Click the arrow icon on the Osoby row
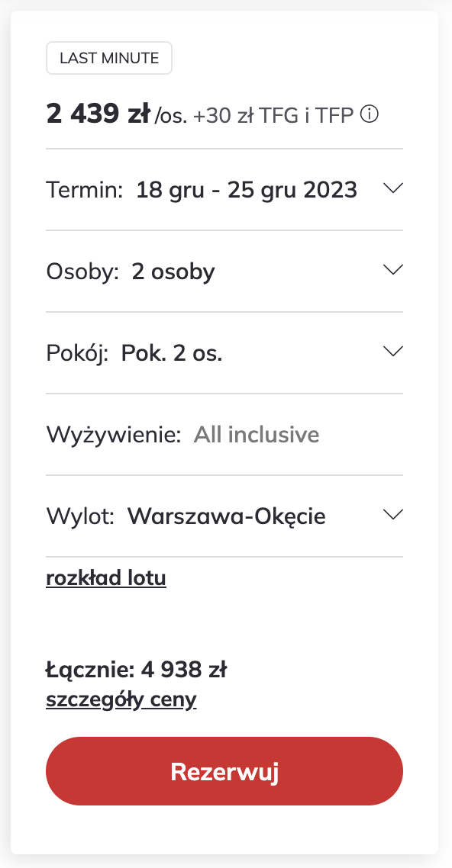 tap(393, 270)
